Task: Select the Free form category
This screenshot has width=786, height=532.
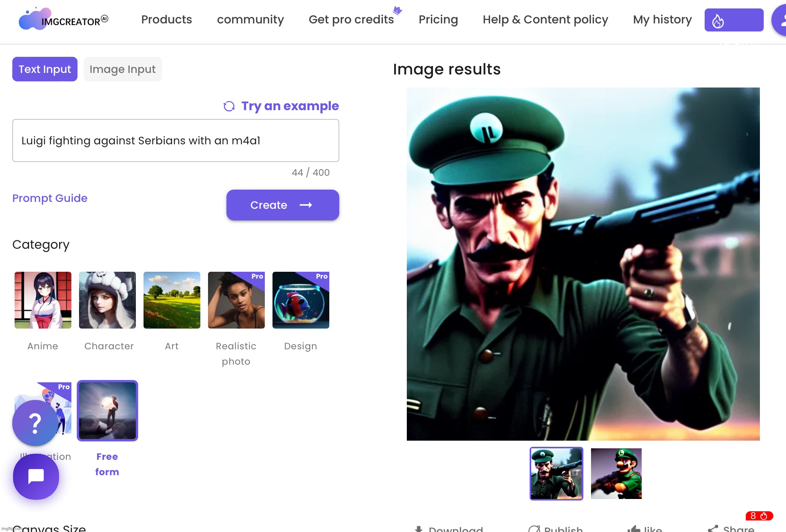Action: (107, 411)
